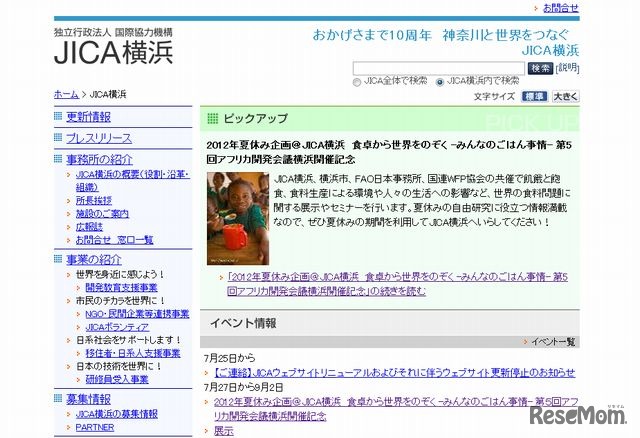Set text size to 標準
Viewport: 640px width, 438px height.
coord(534,96)
